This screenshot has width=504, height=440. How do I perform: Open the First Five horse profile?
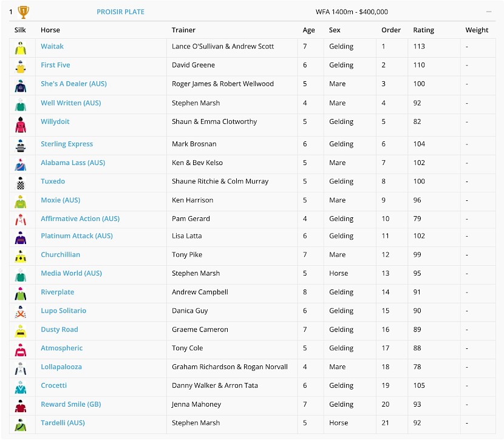(x=55, y=65)
